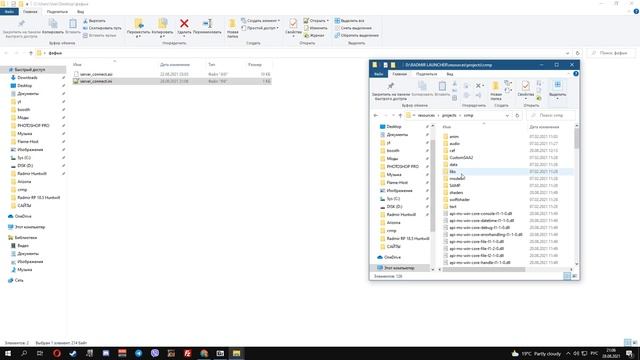This screenshot has width=640, height=360.
Task: Select the highlighted server_connect file row
Action: (172, 81)
